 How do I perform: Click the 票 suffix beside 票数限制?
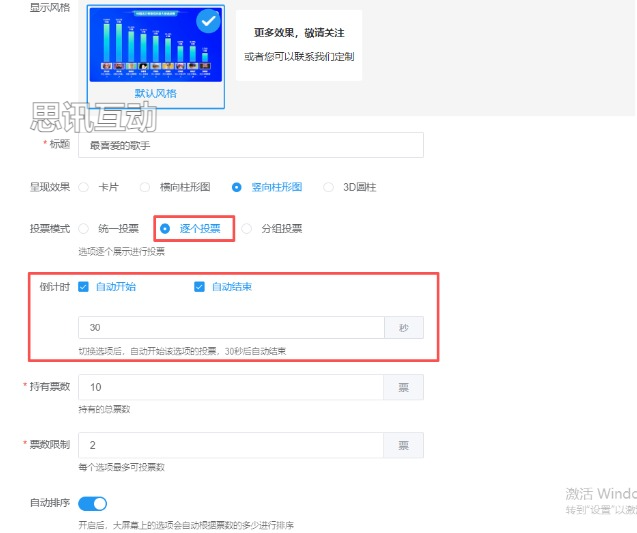pyautogui.click(x=404, y=445)
